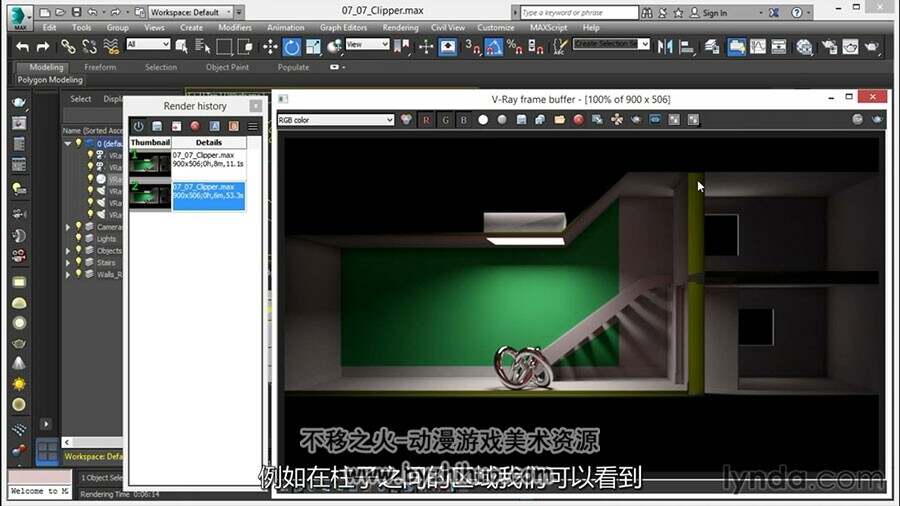
Task: Click the Sign In link
Action: click(x=715, y=13)
